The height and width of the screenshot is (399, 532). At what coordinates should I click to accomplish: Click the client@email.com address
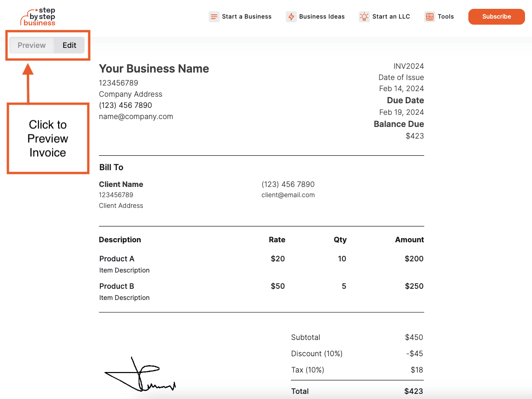(x=288, y=195)
